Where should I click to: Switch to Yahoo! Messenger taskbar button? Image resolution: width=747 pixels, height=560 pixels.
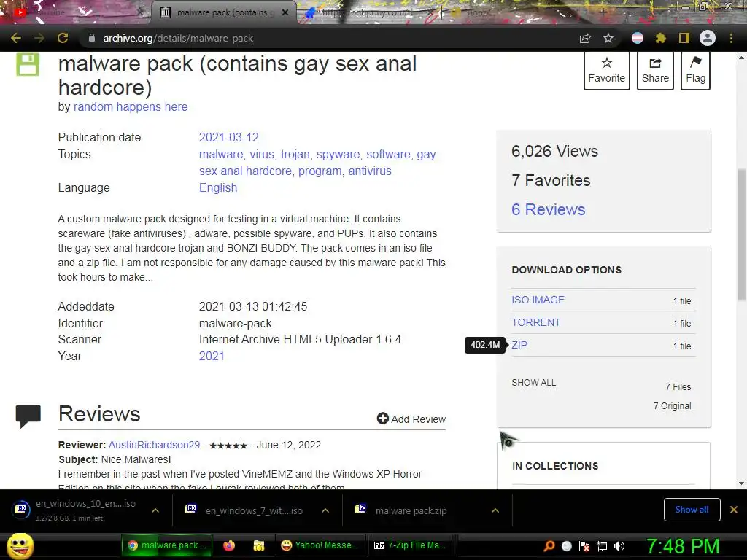point(320,545)
